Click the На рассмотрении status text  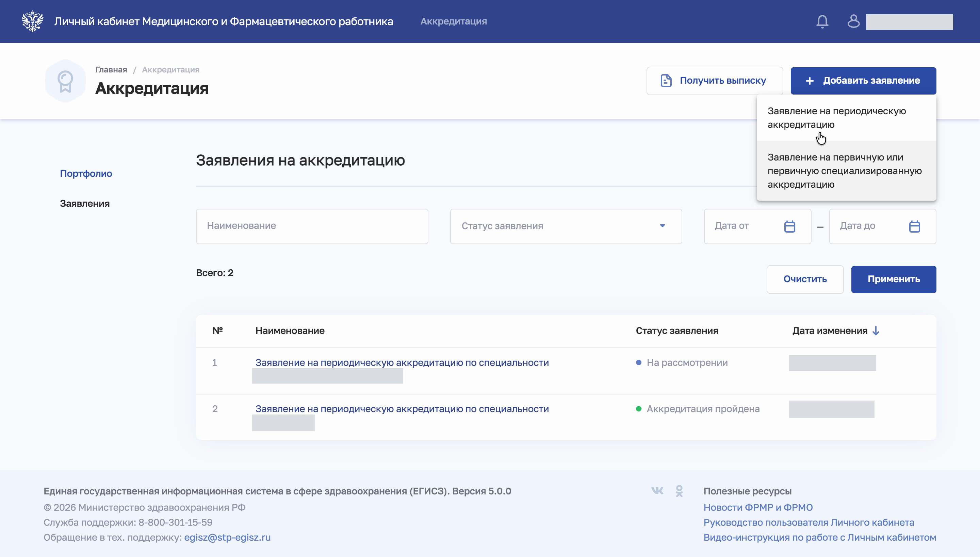(x=687, y=362)
